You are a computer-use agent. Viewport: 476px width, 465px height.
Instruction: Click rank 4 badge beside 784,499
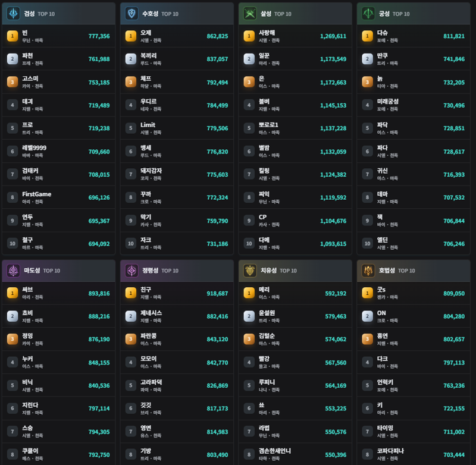point(131,105)
